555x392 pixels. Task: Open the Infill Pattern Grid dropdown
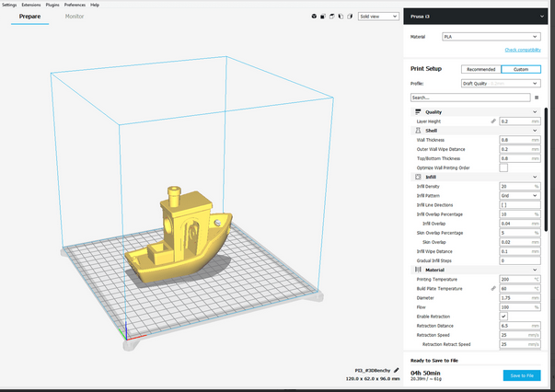tap(520, 196)
